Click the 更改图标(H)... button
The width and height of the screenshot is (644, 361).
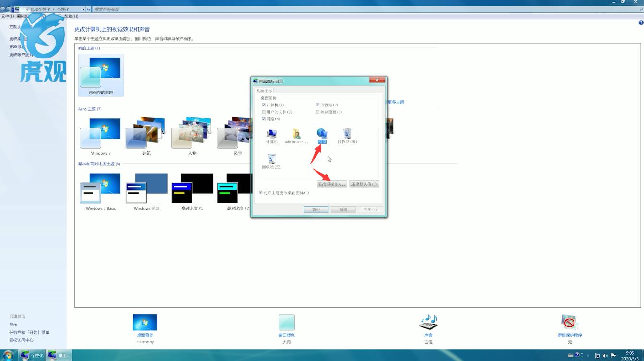coord(331,184)
